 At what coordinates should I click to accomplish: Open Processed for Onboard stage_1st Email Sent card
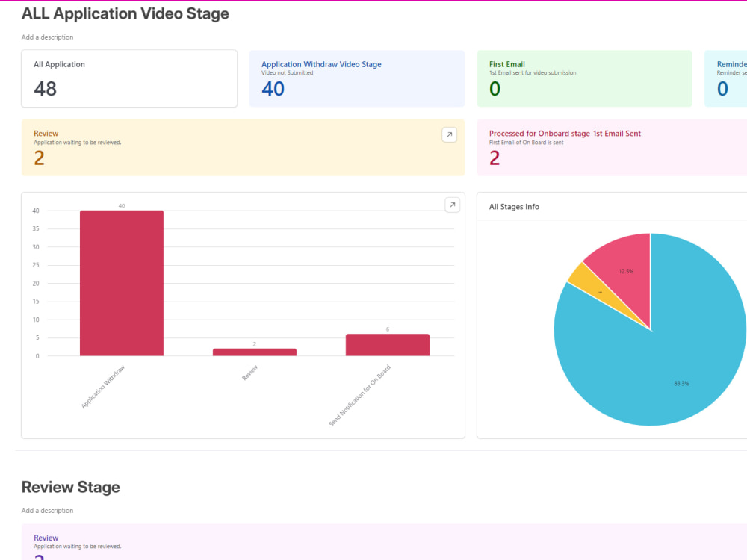click(x=612, y=148)
